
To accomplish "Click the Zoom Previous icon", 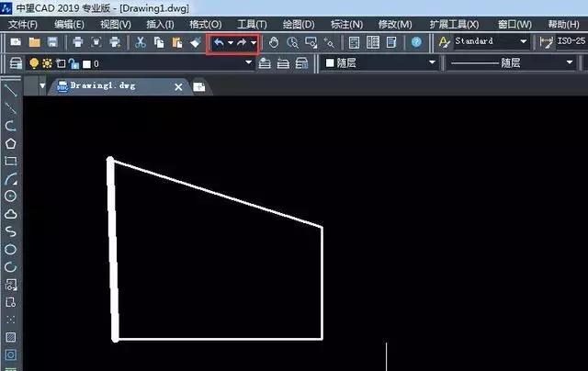I will [329, 42].
